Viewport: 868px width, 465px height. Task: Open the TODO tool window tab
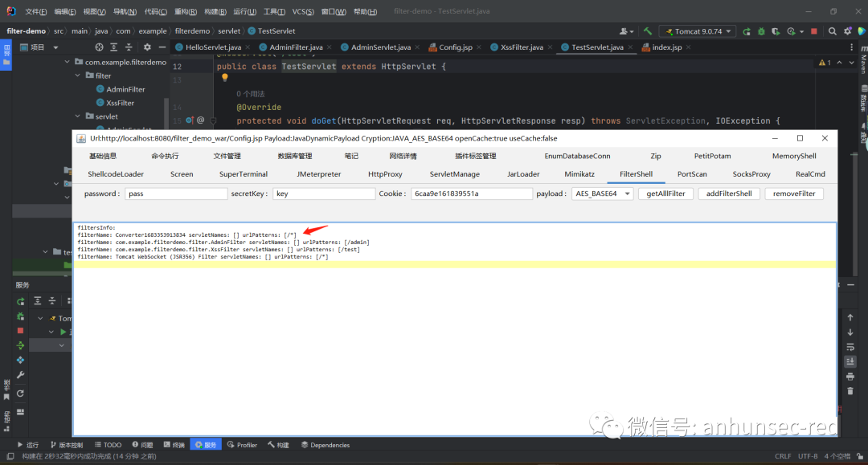click(108, 445)
